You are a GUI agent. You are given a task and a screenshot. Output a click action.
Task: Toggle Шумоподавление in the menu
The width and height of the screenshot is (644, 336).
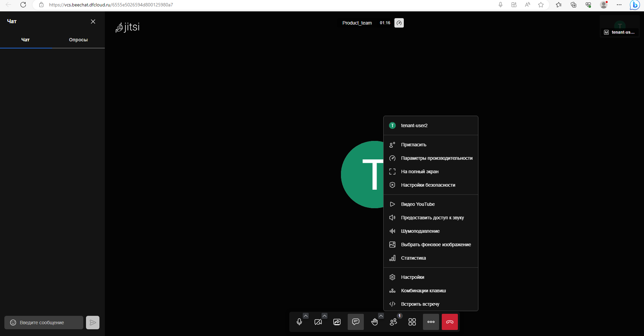431,231
